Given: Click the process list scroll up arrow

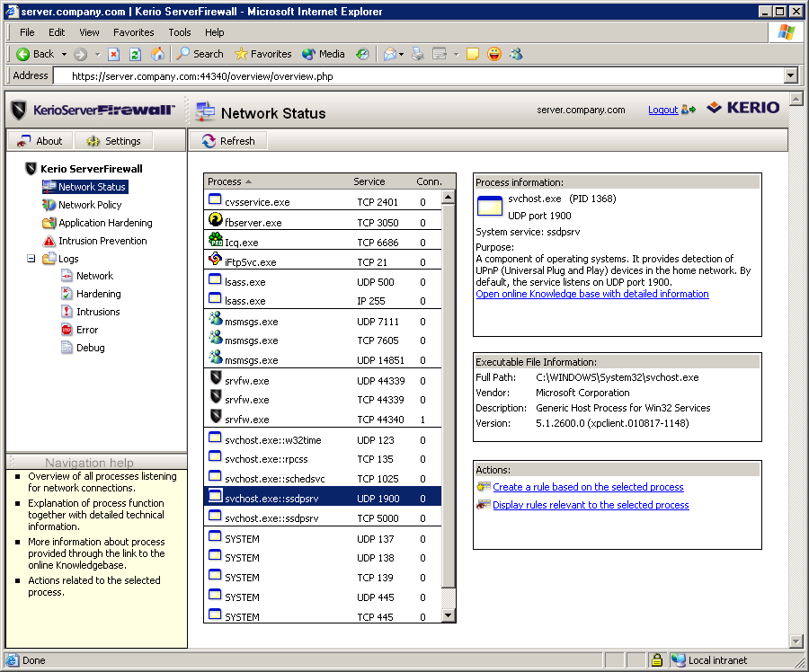Looking at the screenshot, I should click(449, 197).
